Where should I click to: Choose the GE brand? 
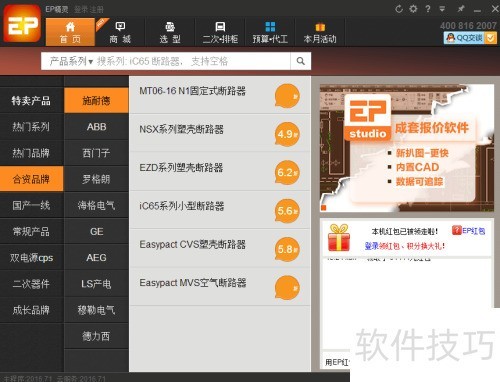(x=96, y=231)
